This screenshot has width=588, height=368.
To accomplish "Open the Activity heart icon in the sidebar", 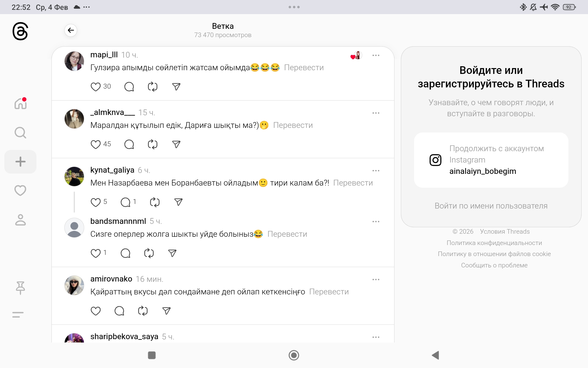I will point(20,190).
